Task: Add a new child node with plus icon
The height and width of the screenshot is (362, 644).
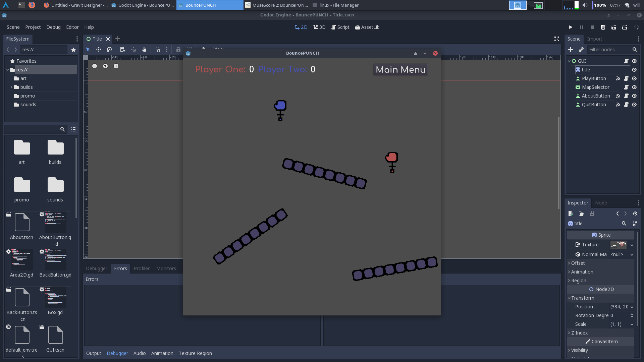Action: click(x=571, y=50)
